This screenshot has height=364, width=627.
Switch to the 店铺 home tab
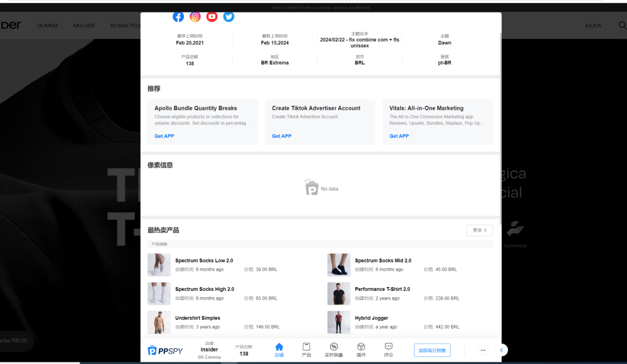[x=279, y=350]
